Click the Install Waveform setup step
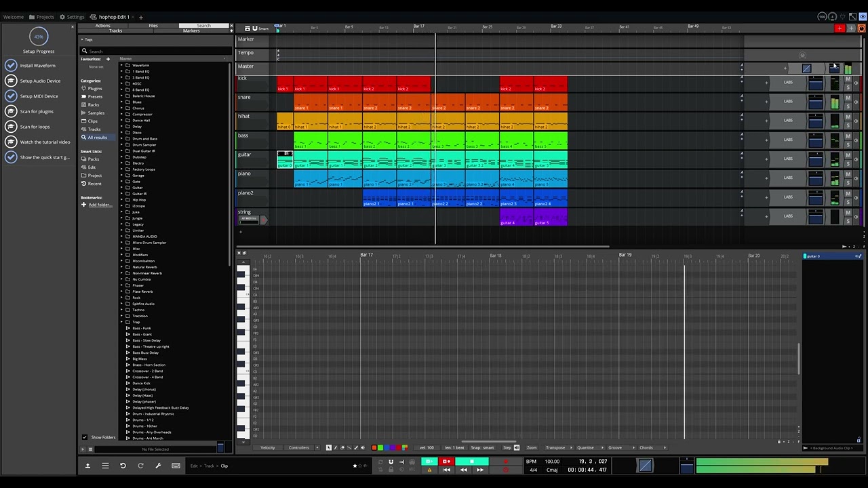The width and height of the screenshot is (868, 488). click(x=37, y=66)
